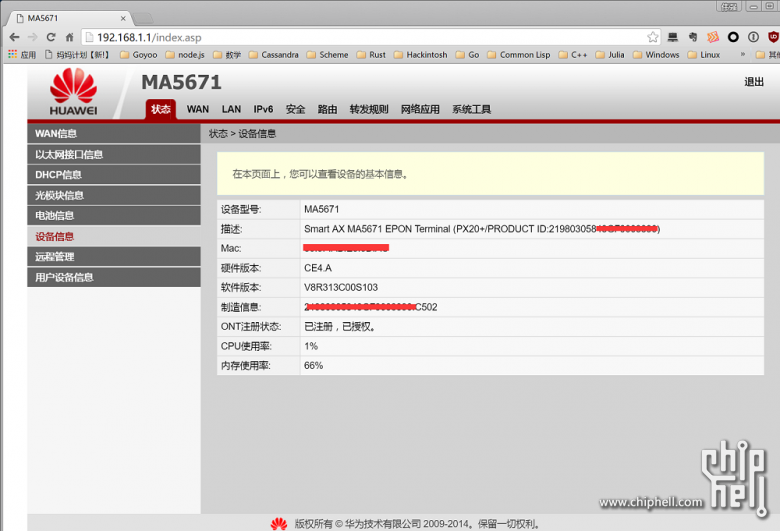Open the node.js bookmark folder

(185, 55)
